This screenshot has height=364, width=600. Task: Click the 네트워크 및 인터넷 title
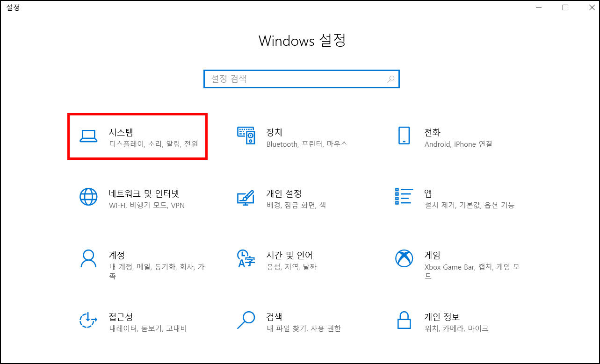click(x=144, y=193)
